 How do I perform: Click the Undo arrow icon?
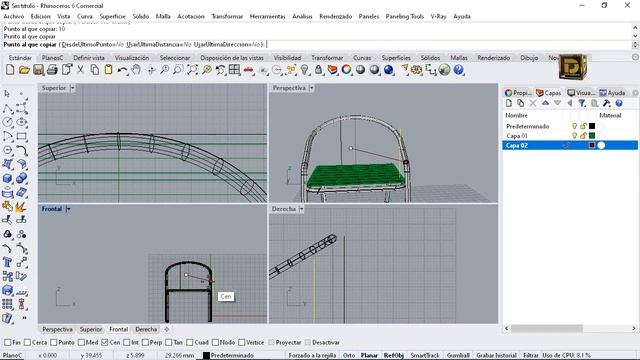(x=122, y=70)
